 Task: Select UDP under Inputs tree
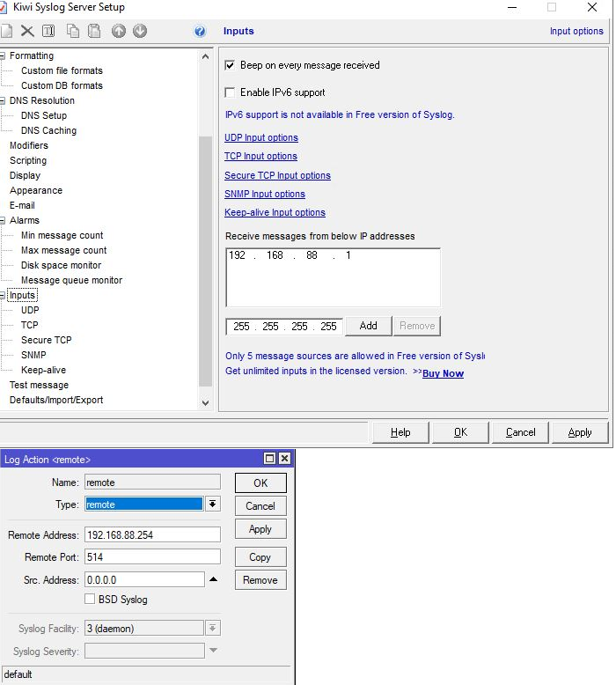(x=30, y=310)
